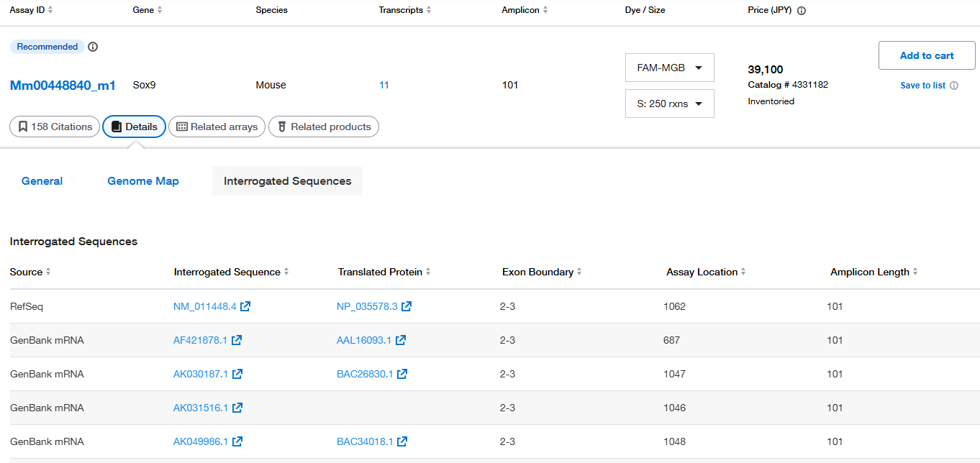980x463 pixels.
Task: Sort Interrogated Sequences by Amplicon Length
Action: (x=915, y=272)
